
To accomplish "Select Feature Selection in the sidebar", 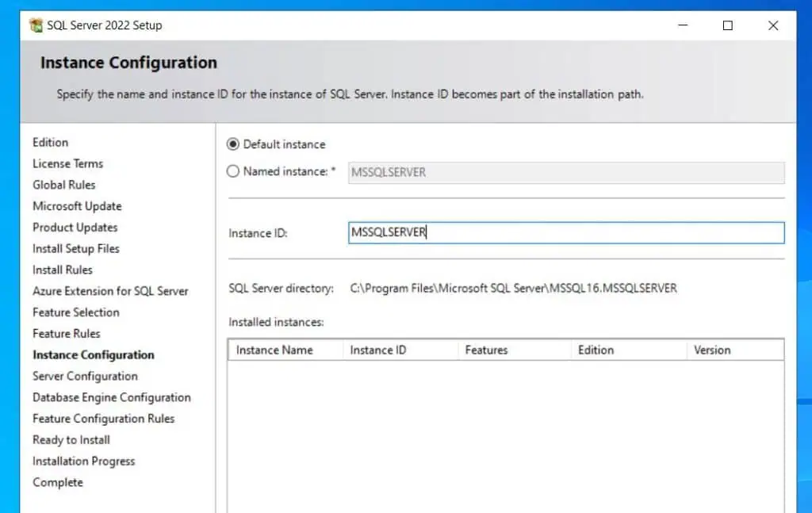I will 76,312.
